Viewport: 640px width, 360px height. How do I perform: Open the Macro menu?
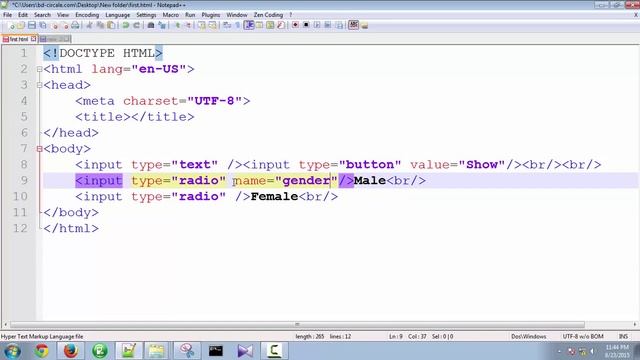(171, 15)
